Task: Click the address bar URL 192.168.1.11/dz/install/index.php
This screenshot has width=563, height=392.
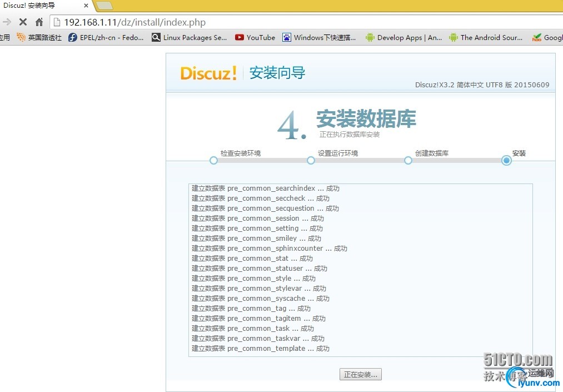Action: (x=134, y=22)
